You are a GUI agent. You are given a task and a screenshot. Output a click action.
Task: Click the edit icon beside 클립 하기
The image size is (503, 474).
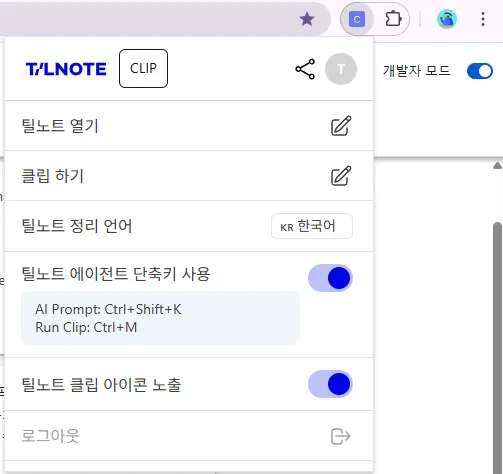coord(341,176)
